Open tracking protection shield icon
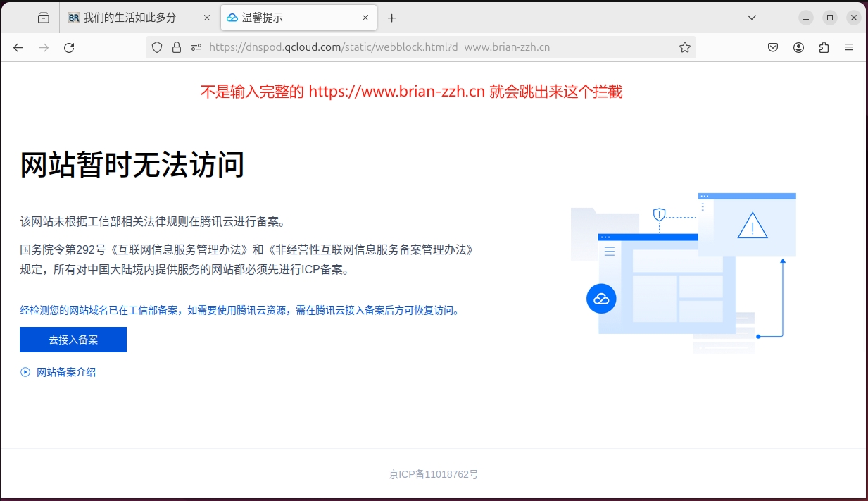868x501 pixels. click(157, 47)
